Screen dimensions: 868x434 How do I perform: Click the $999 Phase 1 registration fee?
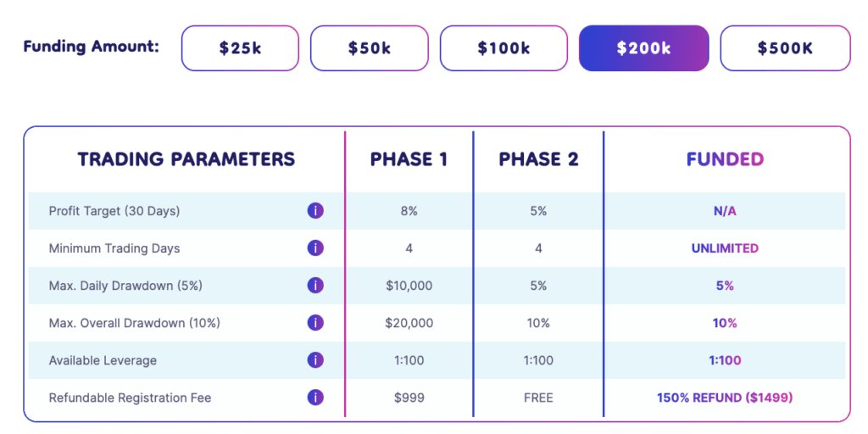click(x=409, y=398)
